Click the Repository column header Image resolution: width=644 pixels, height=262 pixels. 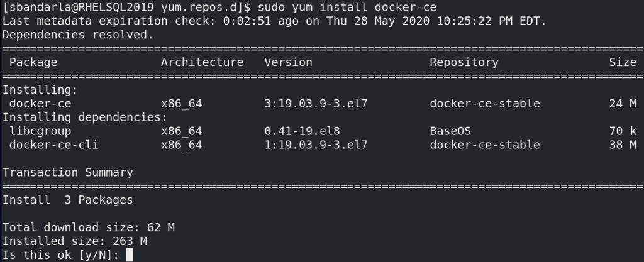point(464,62)
